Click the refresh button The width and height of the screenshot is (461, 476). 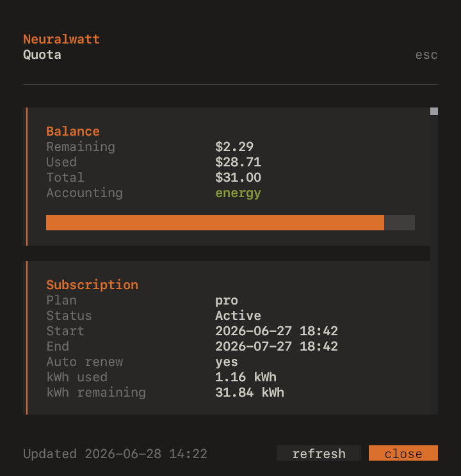(x=319, y=453)
